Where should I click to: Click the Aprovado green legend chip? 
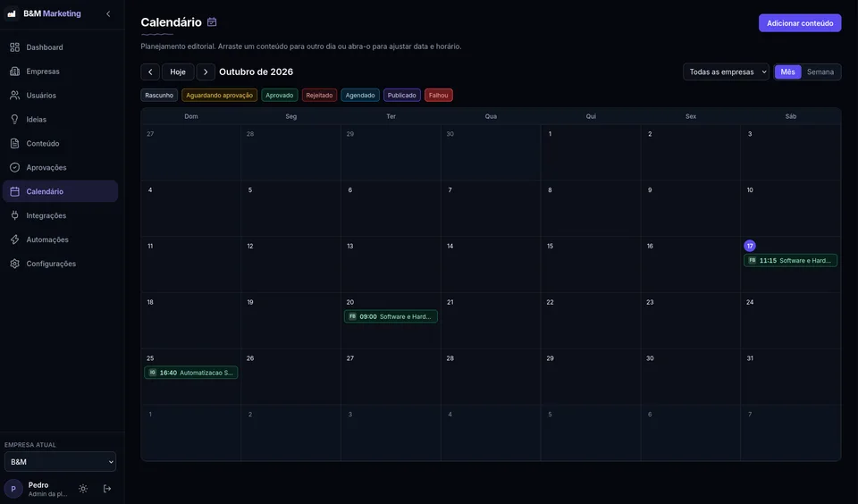(x=280, y=96)
